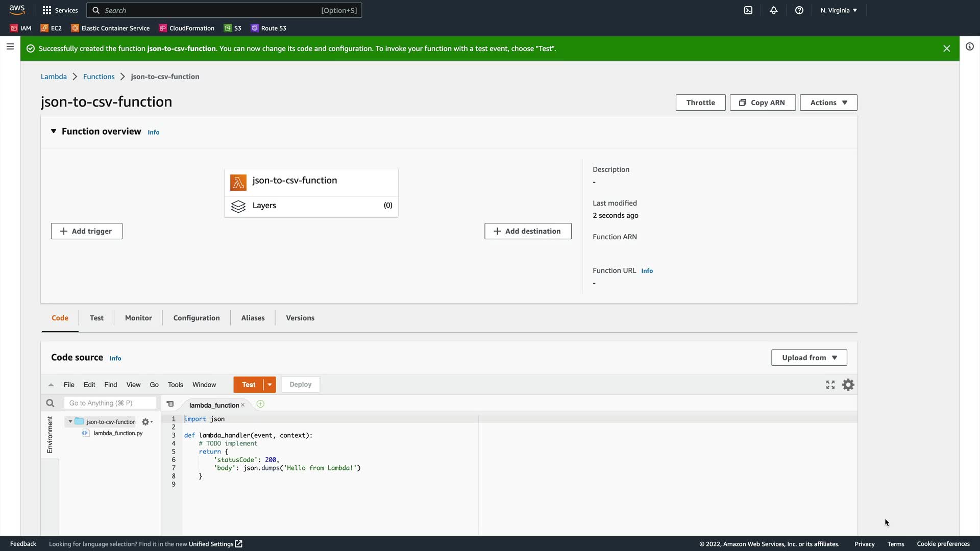Click the editor settings gear icon

tap(848, 385)
